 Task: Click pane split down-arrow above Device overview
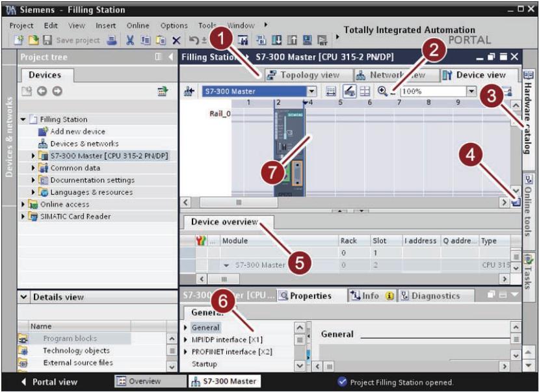[362, 211]
